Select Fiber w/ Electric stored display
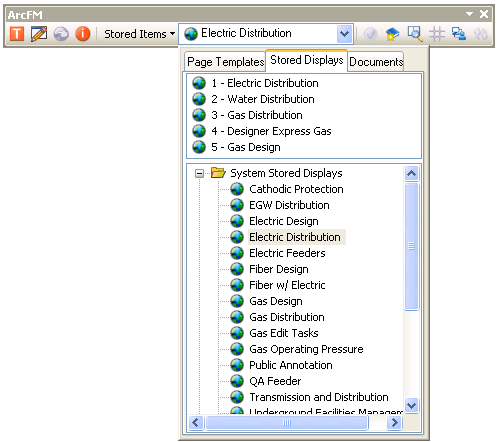 coord(287,285)
